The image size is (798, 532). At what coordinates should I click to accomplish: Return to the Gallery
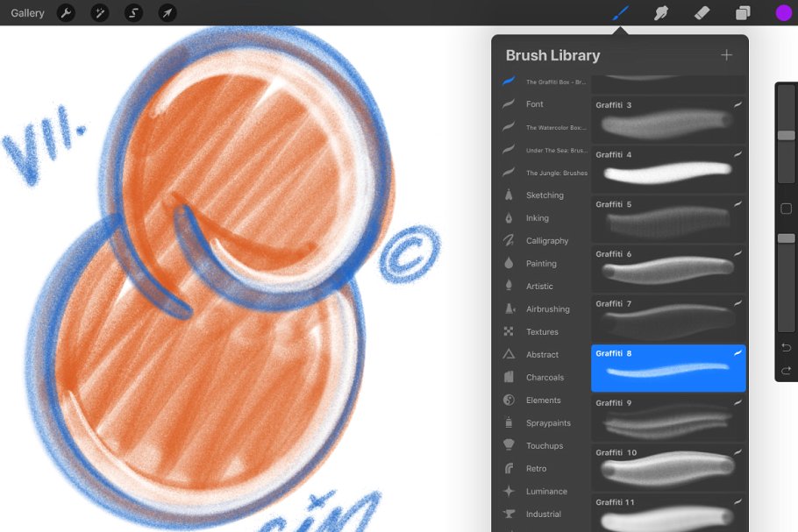point(27,13)
